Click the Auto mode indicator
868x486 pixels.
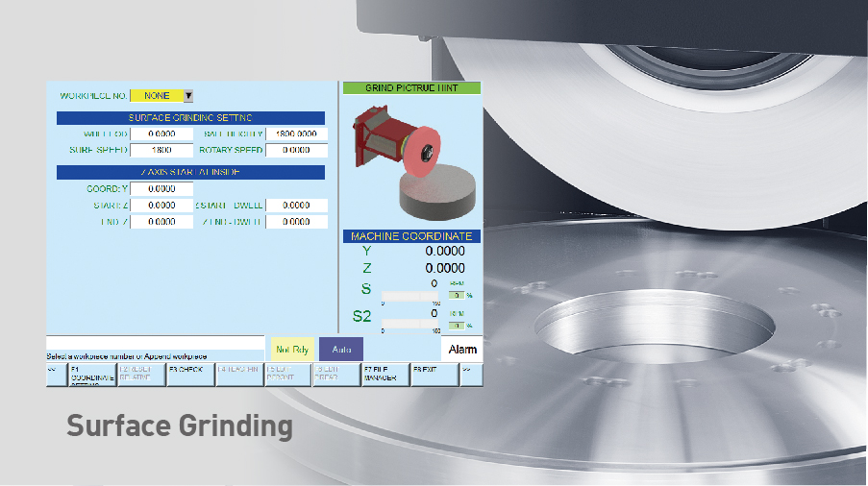pyautogui.click(x=341, y=350)
